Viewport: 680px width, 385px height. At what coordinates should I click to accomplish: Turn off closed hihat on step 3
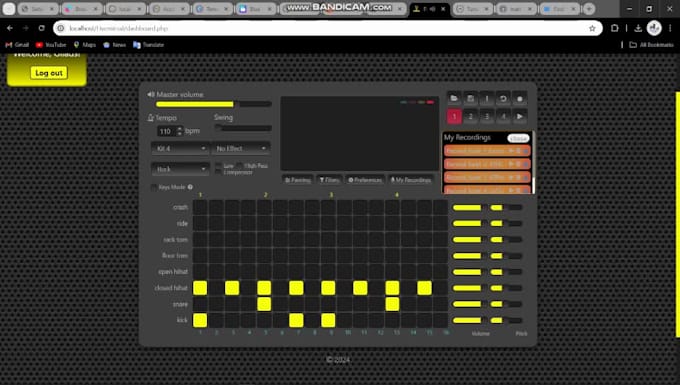point(232,288)
